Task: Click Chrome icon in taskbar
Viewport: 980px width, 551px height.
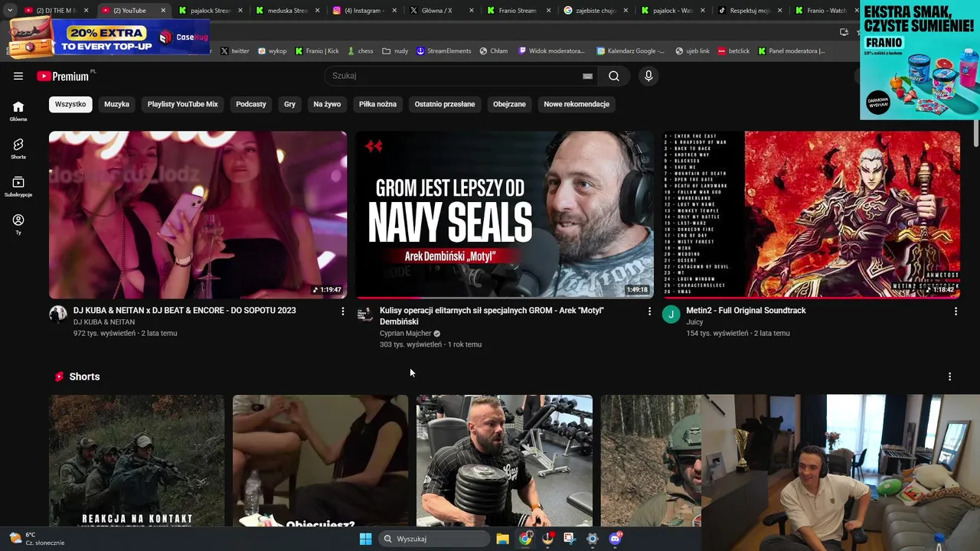Action: point(525,539)
